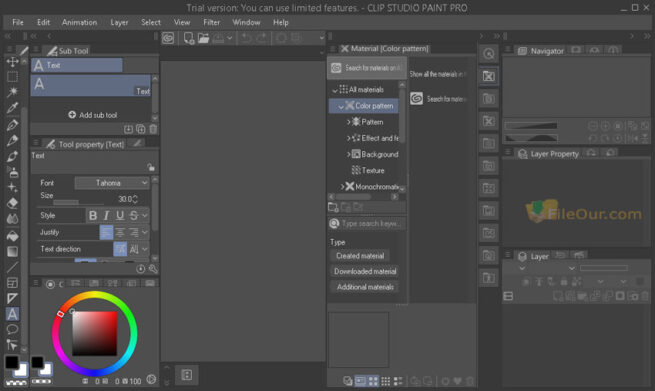
Task: Select the Move layer tool
Action: click(13, 62)
